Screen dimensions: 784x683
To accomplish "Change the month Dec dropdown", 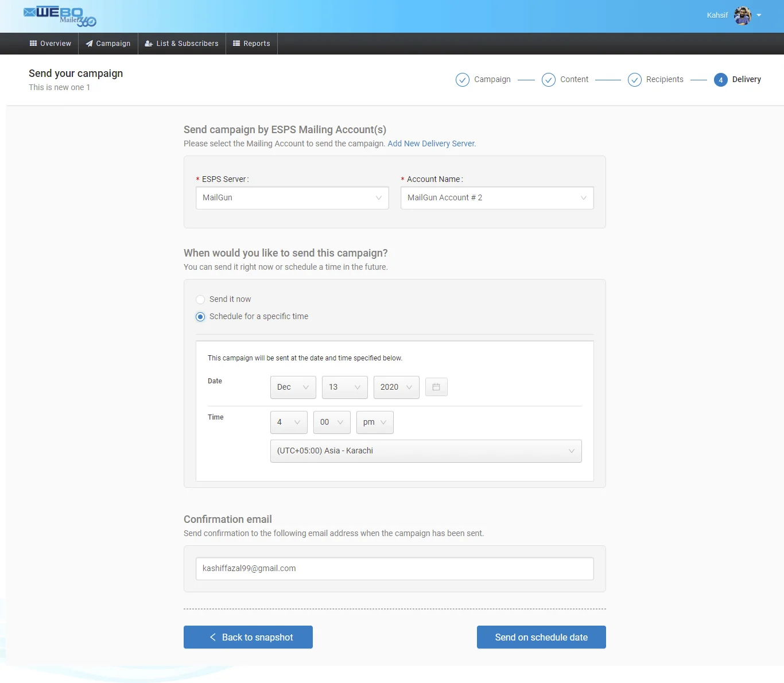I will pyautogui.click(x=293, y=387).
